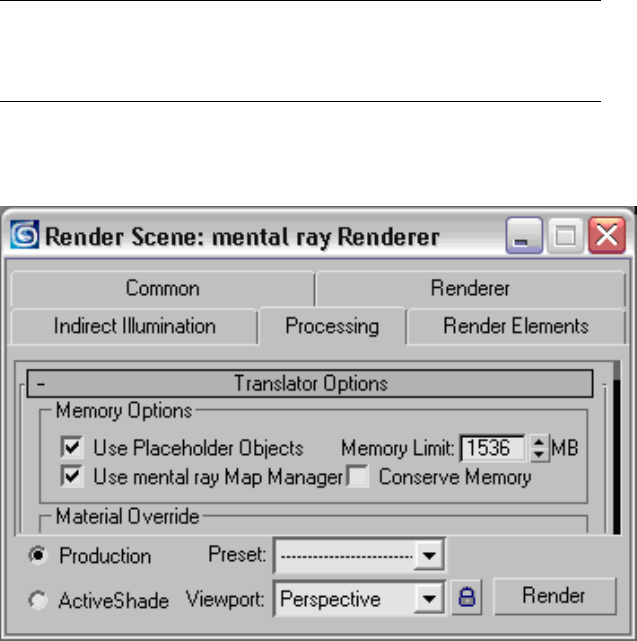The image size is (637, 641).
Task: Select the ActiveShade radio button
Action: [38, 601]
